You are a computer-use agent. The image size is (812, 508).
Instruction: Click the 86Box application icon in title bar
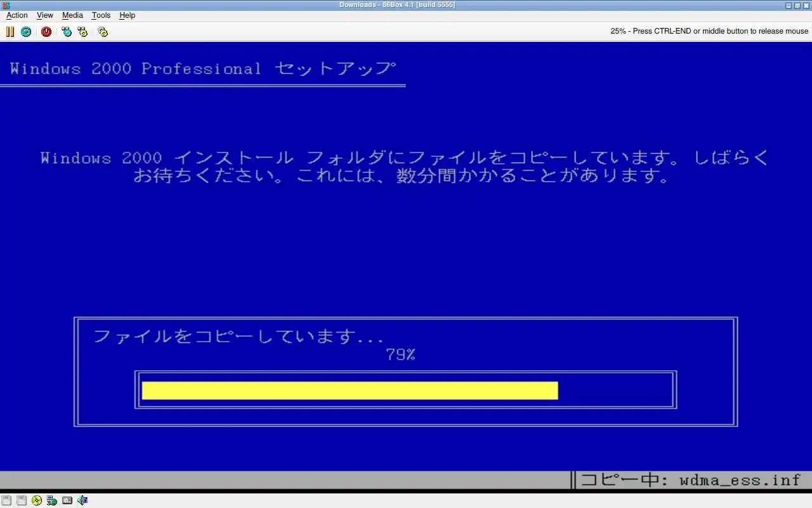click(x=6, y=5)
